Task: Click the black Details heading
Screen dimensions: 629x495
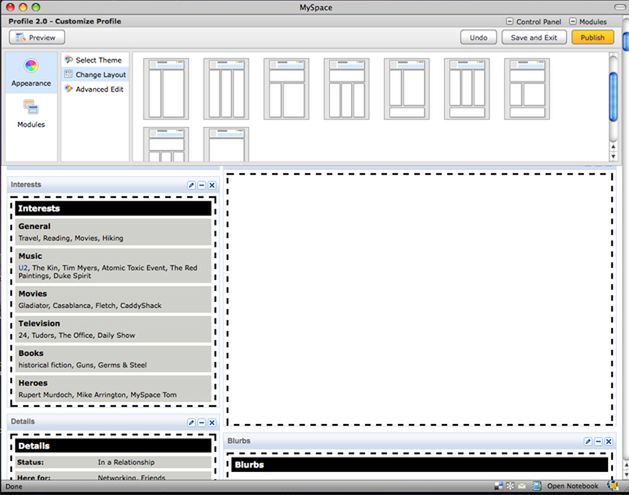Action: (113, 446)
